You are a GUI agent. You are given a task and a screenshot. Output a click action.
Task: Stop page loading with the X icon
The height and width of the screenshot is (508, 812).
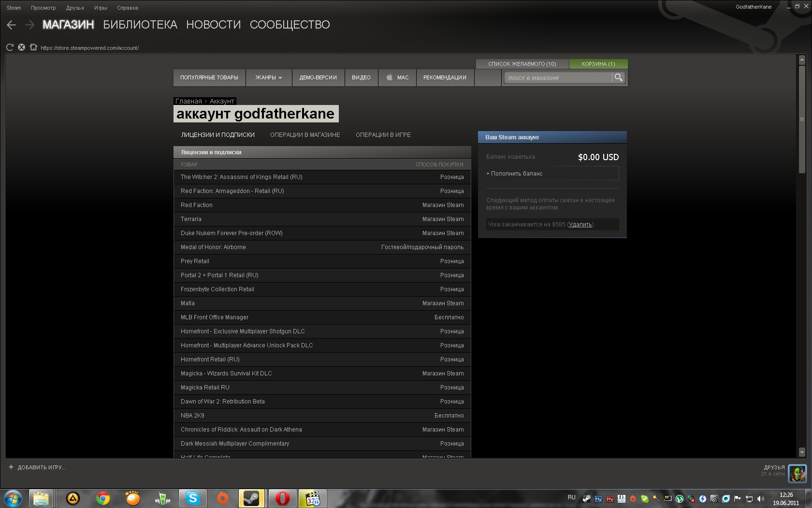point(21,47)
